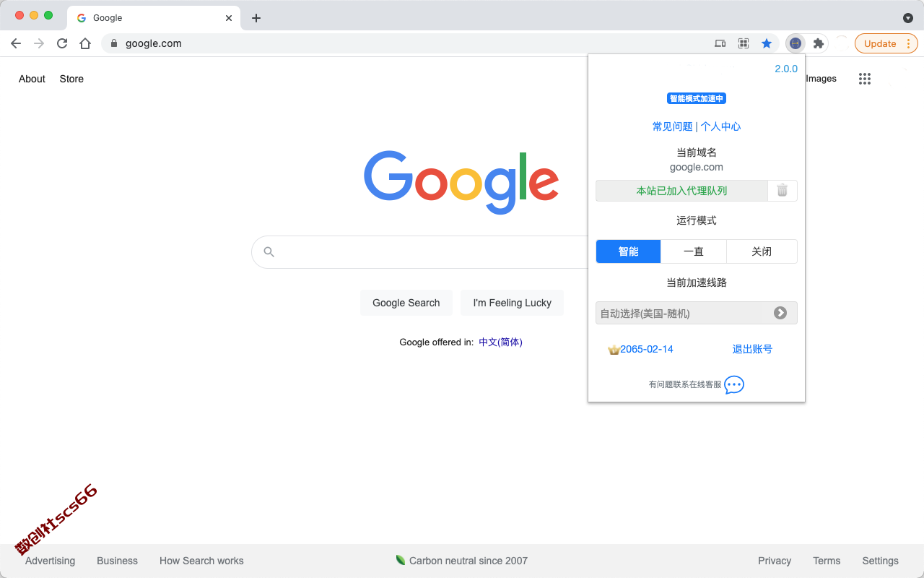Viewport: 924px width, 578px height.
Task: Click the 本站已加入代理队列 button
Action: coord(681,191)
